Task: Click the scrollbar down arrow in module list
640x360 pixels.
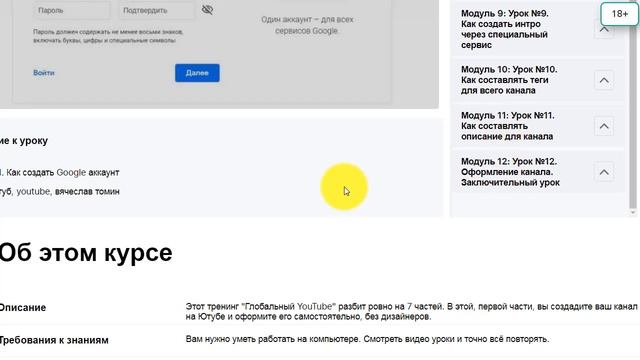Action: [x=633, y=212]
